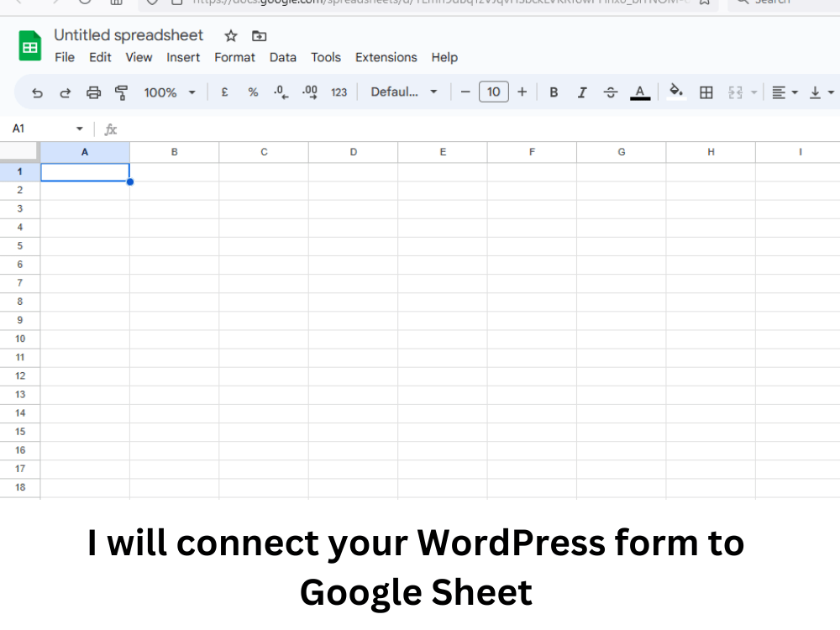Expand the Name box A1 dropdown arrow
840x630 pixels.
[79, 129]
